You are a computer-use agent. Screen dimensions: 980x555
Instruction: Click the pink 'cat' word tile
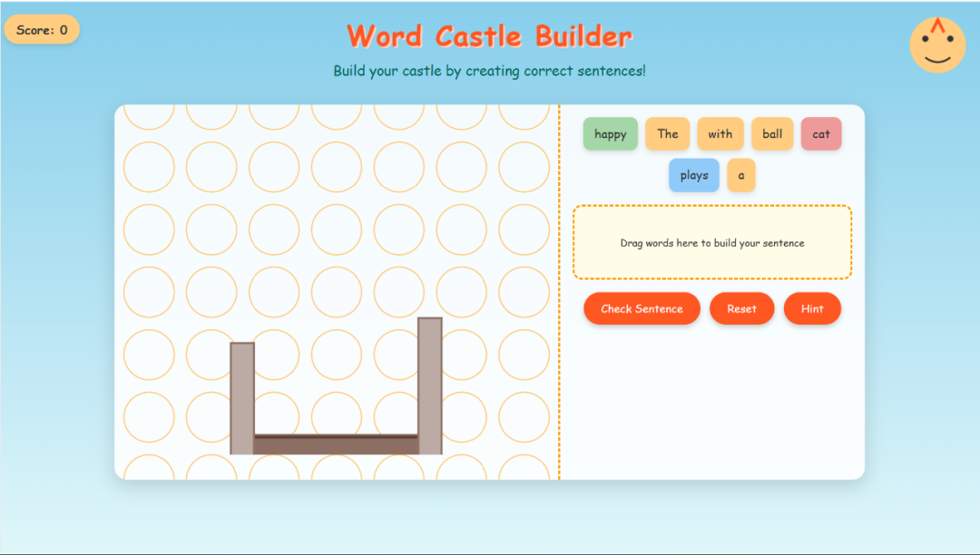[x=820, y=134]
